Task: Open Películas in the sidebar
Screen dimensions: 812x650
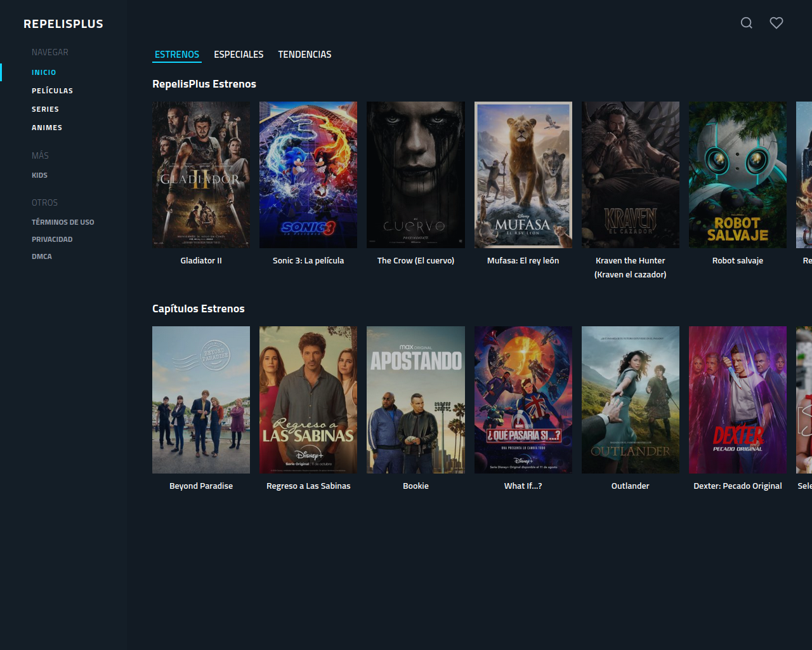Action: pos(52,91)
